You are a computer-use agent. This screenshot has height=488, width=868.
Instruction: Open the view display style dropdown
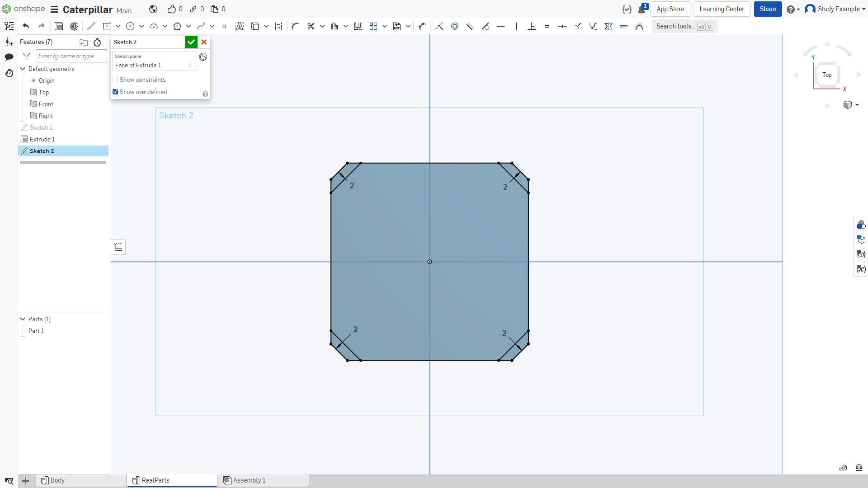point(851,105)
